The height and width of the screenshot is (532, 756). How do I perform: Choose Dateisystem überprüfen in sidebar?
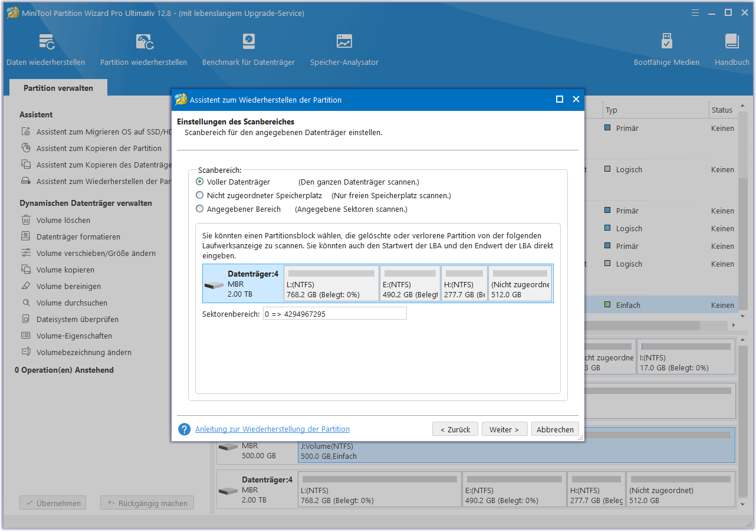pos(70,320)
